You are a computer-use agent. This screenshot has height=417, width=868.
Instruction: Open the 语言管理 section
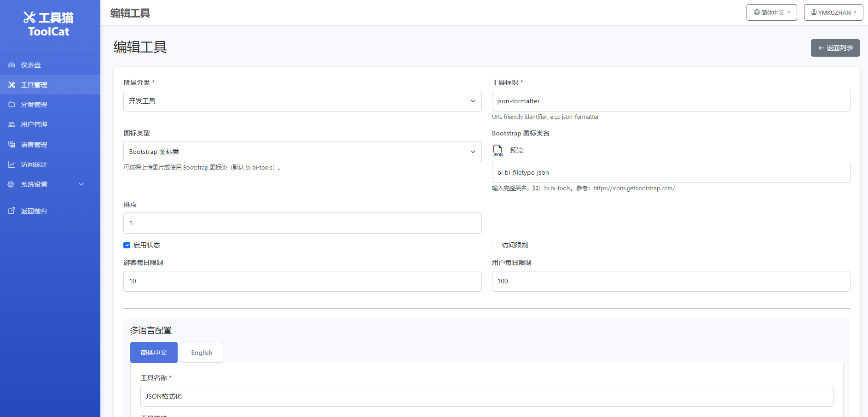tap(11, 144)
